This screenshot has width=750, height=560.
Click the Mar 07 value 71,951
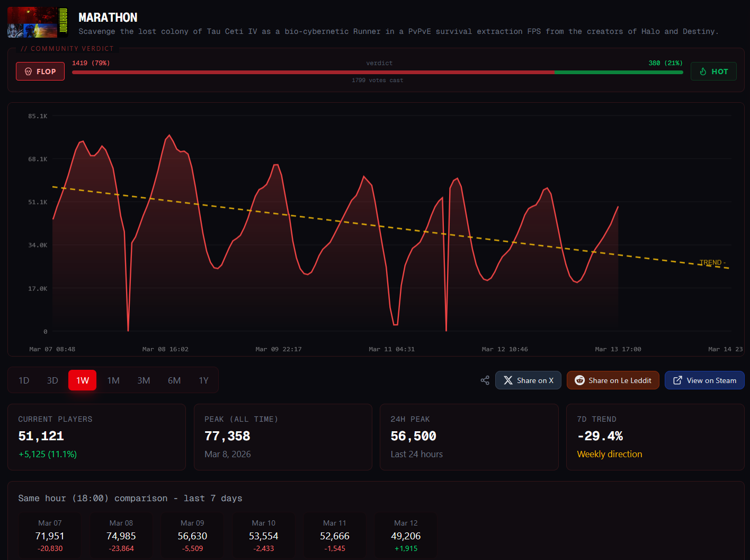click(x=50, y=536)
